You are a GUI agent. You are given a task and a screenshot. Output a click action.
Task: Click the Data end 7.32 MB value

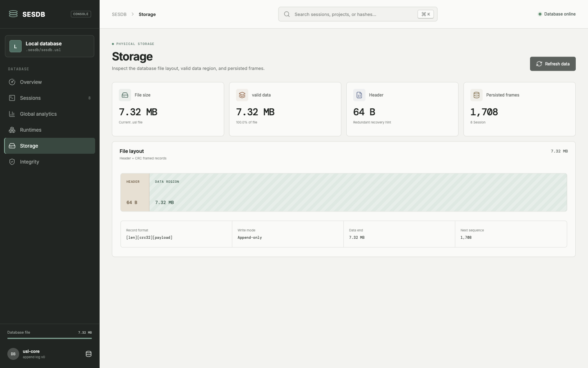pos(357,238)
